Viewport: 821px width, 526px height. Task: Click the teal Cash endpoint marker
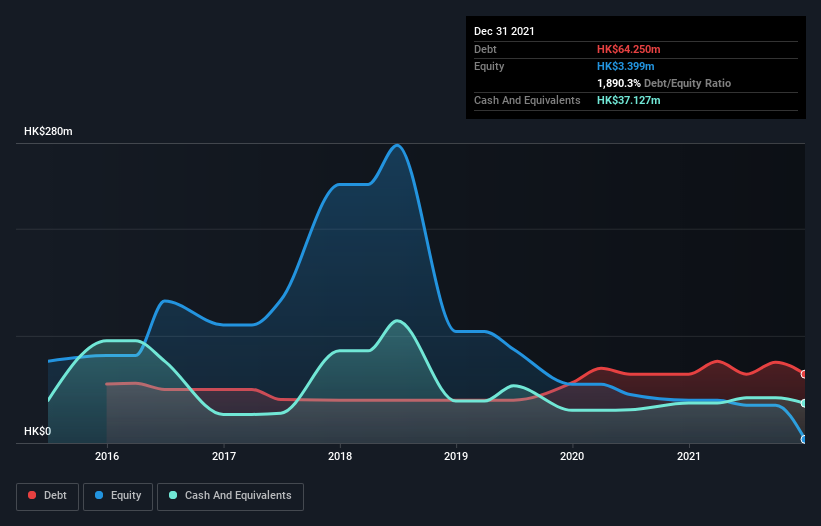pos(804,404)
